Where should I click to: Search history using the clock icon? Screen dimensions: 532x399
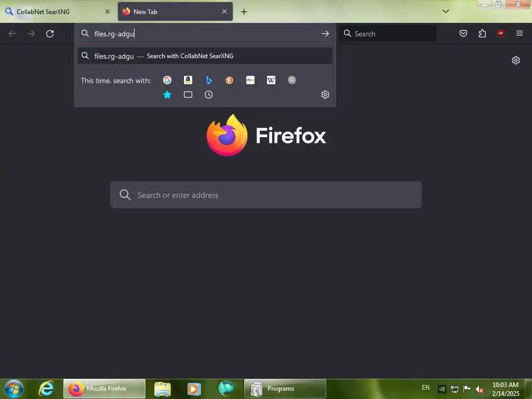coord(209,95)
